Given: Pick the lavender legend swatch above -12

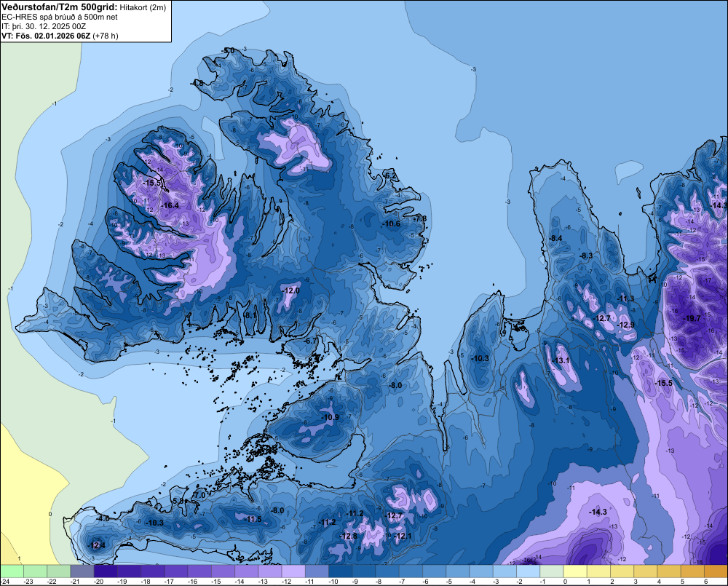Looking at the screenshot, I should tap(293, 571).
